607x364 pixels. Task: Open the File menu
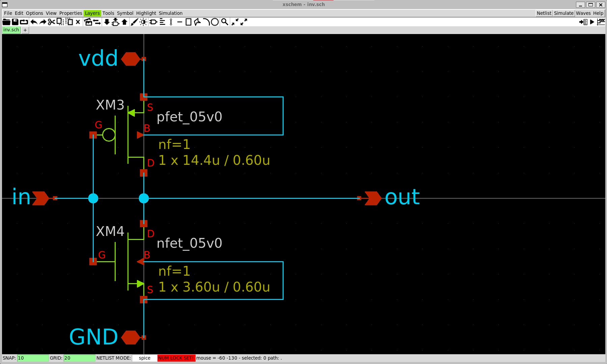[8, 13]
